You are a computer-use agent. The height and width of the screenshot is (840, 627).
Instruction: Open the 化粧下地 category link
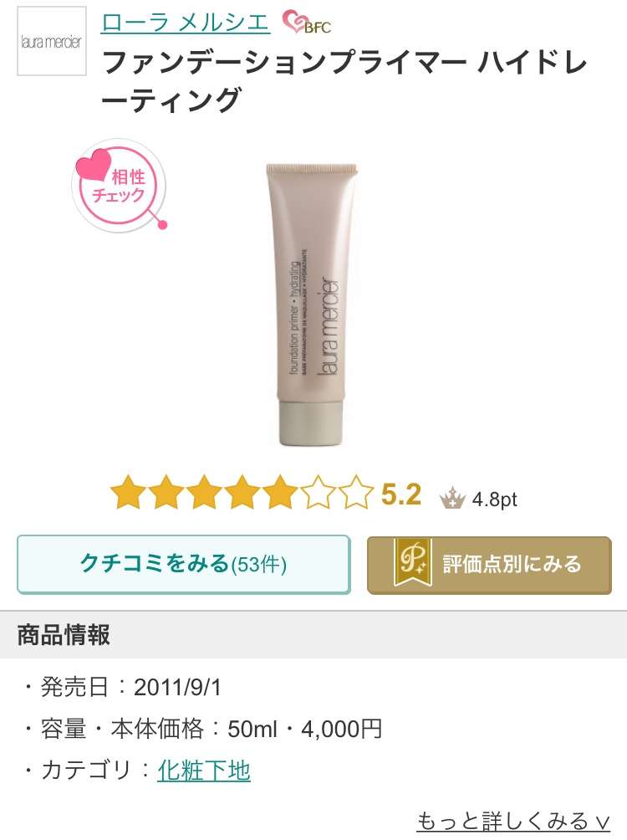tap(204, 771)
